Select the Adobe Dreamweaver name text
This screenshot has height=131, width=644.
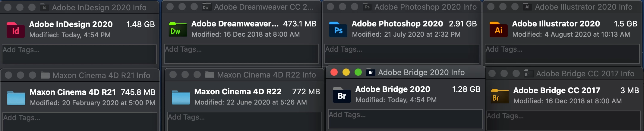(235, 24)
